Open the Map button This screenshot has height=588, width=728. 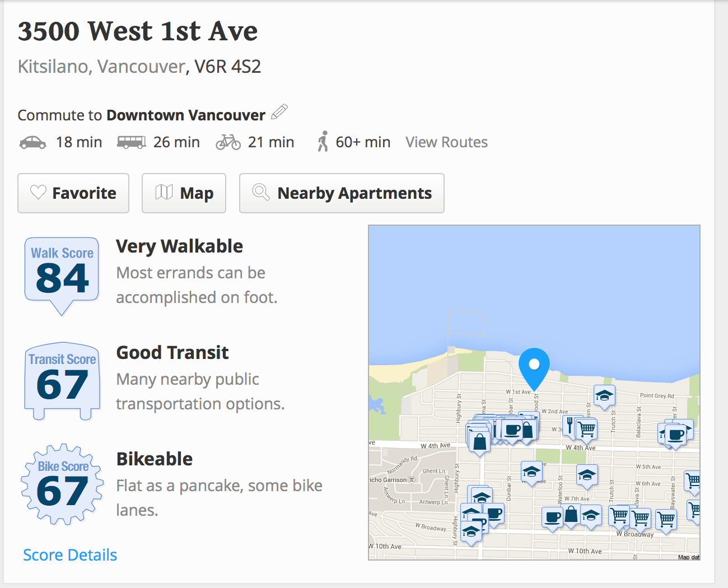point(184,193)
